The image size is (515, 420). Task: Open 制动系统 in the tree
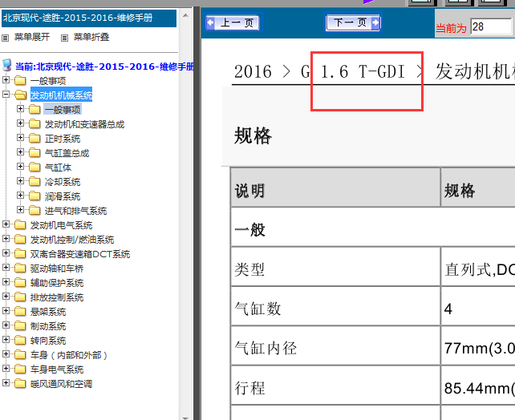click(48, 326)
